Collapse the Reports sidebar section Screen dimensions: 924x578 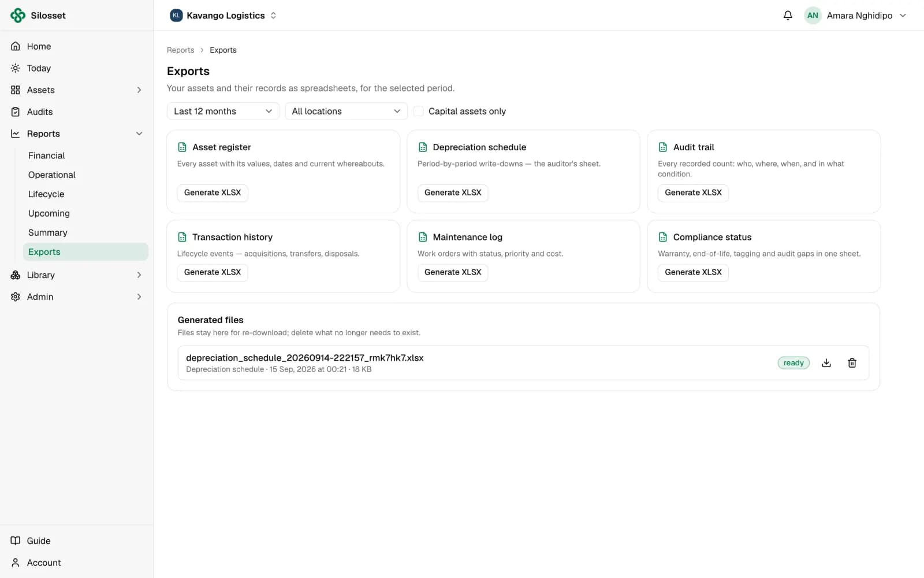click(x=139, y=134)
